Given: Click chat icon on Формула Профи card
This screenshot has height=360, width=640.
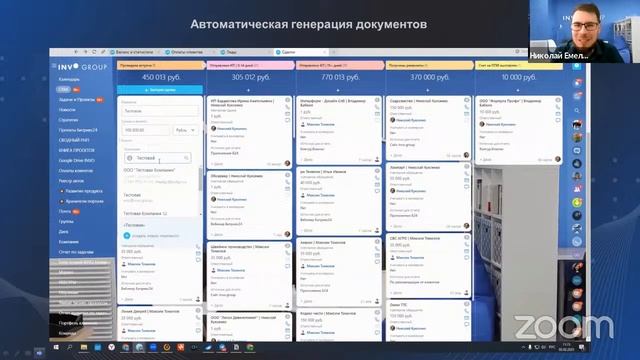Looking at the screenshot, I should [558, 120].
